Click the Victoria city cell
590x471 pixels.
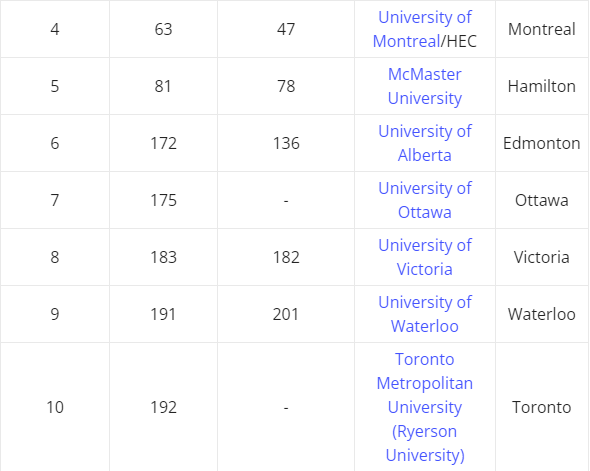[x=542, y=257]
